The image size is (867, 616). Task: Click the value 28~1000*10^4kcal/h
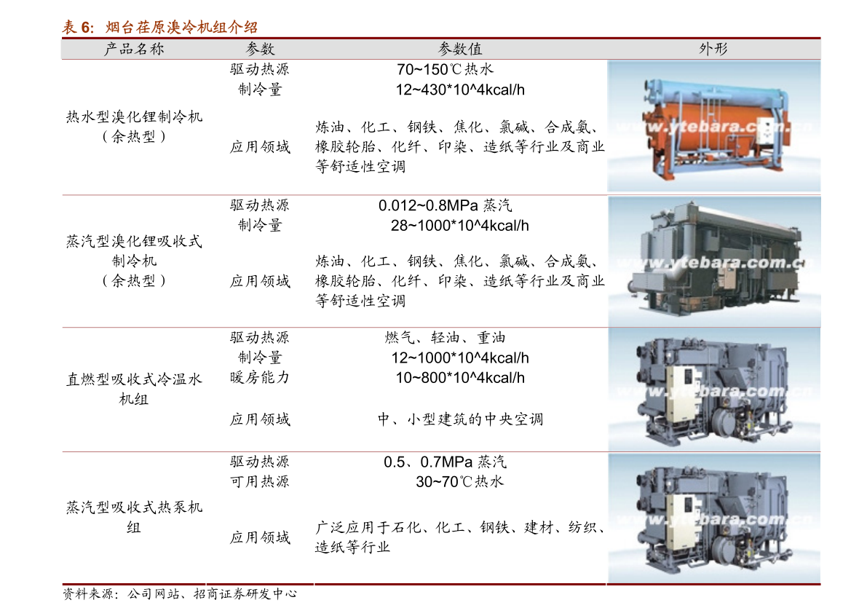pyautogui.click(x=460, y=226)
